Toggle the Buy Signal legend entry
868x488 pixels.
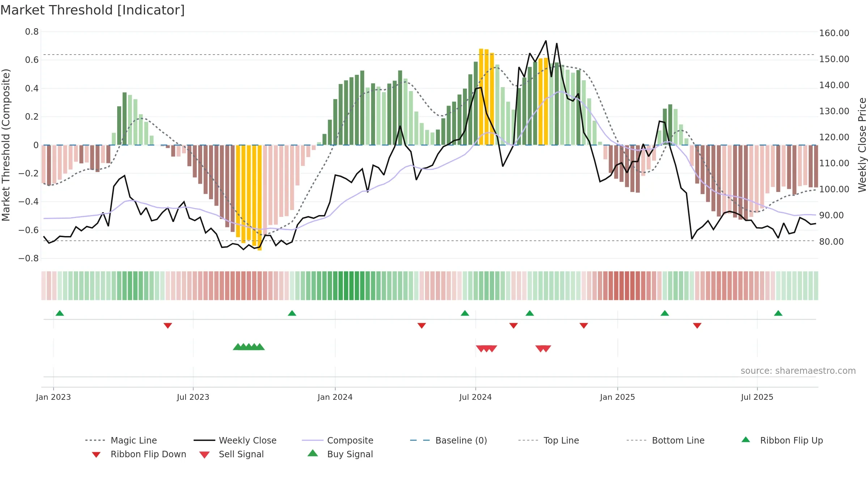tap(340, 454)
